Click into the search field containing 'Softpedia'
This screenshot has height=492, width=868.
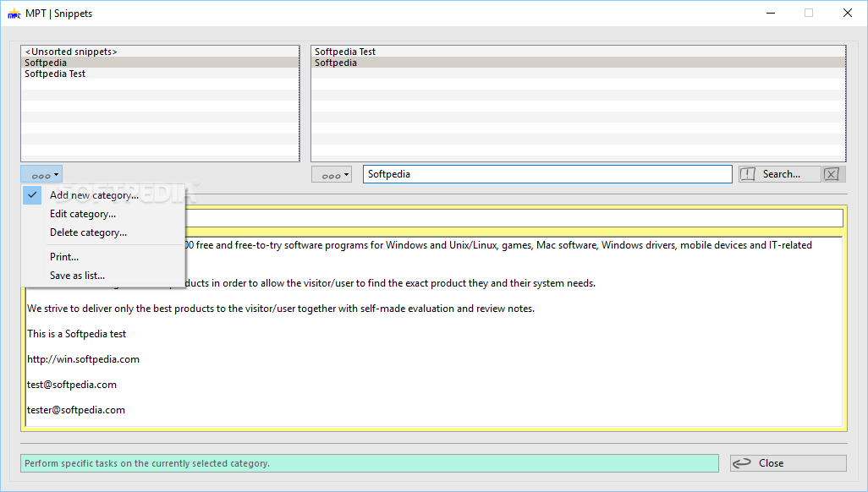547,174
